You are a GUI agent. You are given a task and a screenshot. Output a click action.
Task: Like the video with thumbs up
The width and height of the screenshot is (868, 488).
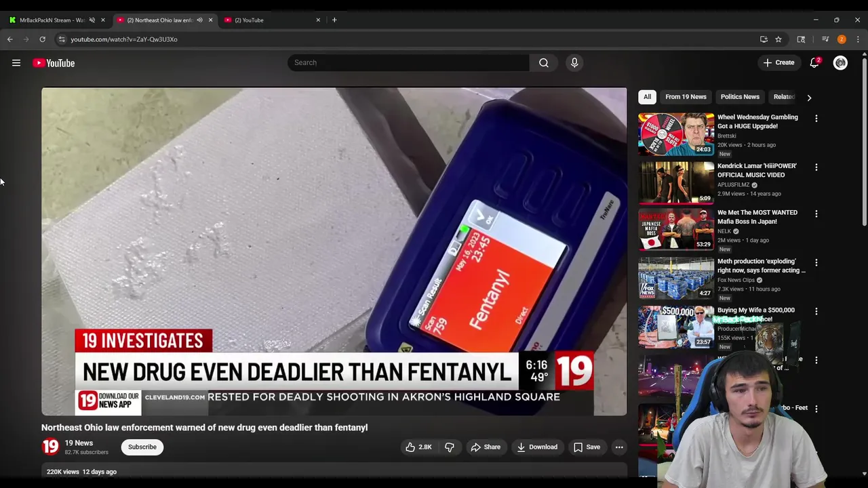coord(418,447)
